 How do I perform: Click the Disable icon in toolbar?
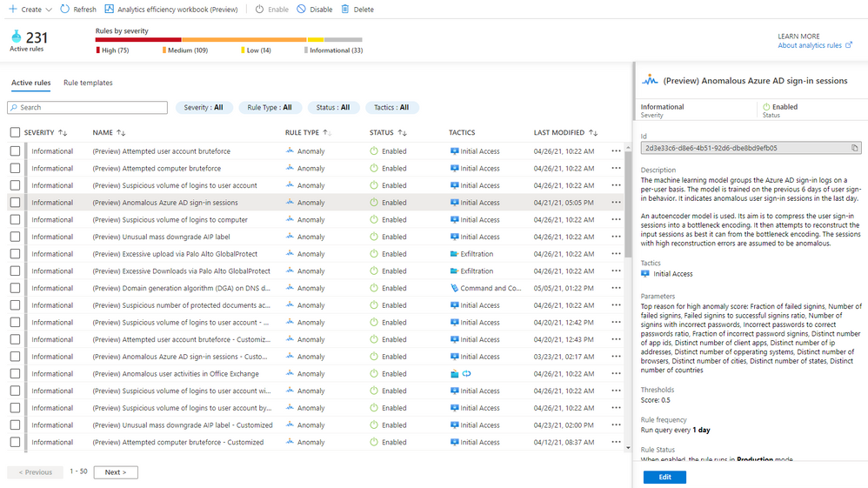(301, 10)
